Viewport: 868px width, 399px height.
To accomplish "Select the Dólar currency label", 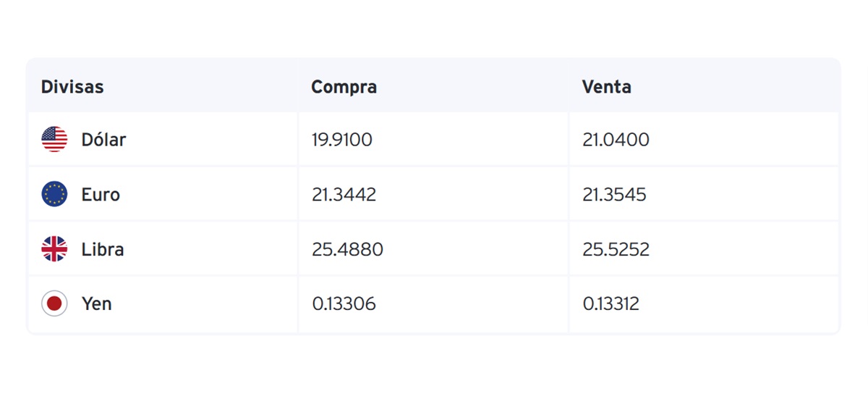I will tap(103, 140).
